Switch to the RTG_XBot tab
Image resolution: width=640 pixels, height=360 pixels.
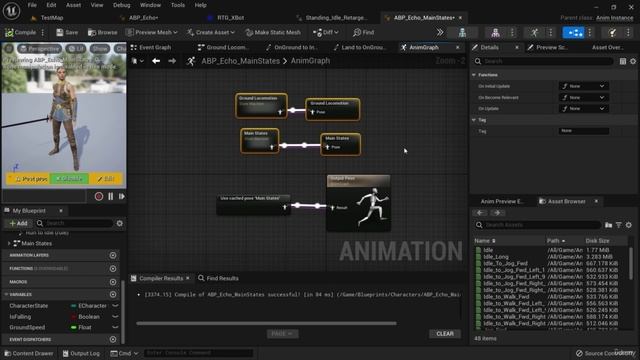[230, 18]
